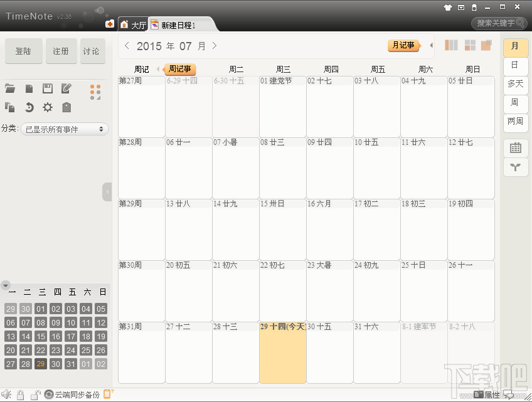Click the dropdown menu icon in title bar
Image resolution: width=532 pixels, height=402 pixels.
click(x=461, y=8)
